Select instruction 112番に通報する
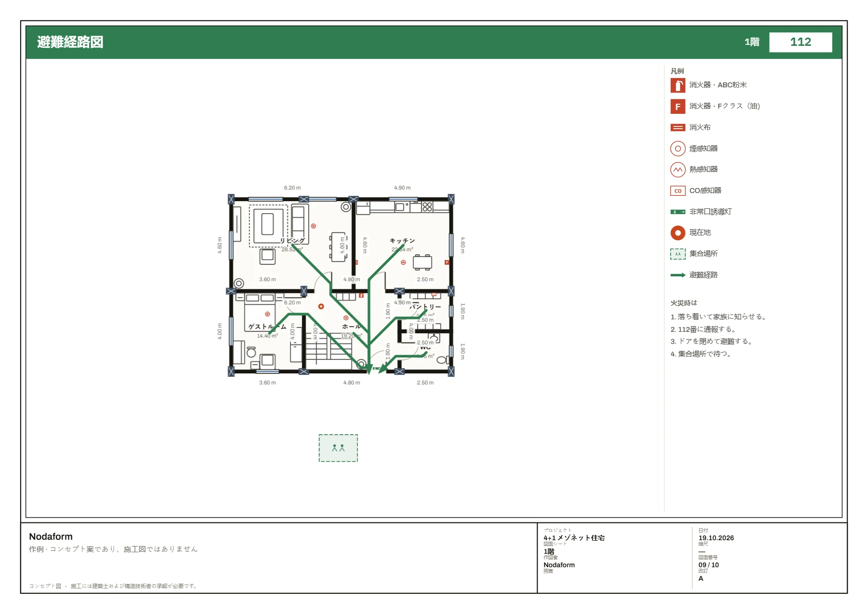This screenshot has width=868, height=614. [x=704, y=329]
